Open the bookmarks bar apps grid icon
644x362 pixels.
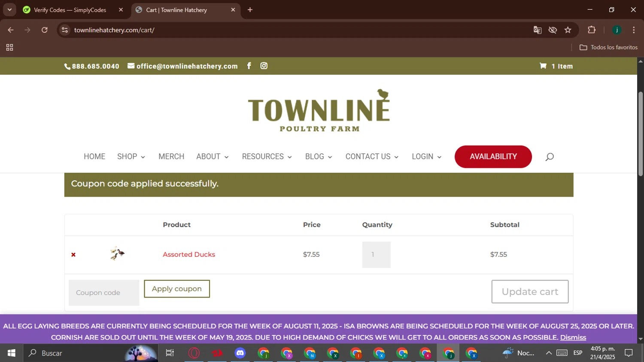(9, 47)
